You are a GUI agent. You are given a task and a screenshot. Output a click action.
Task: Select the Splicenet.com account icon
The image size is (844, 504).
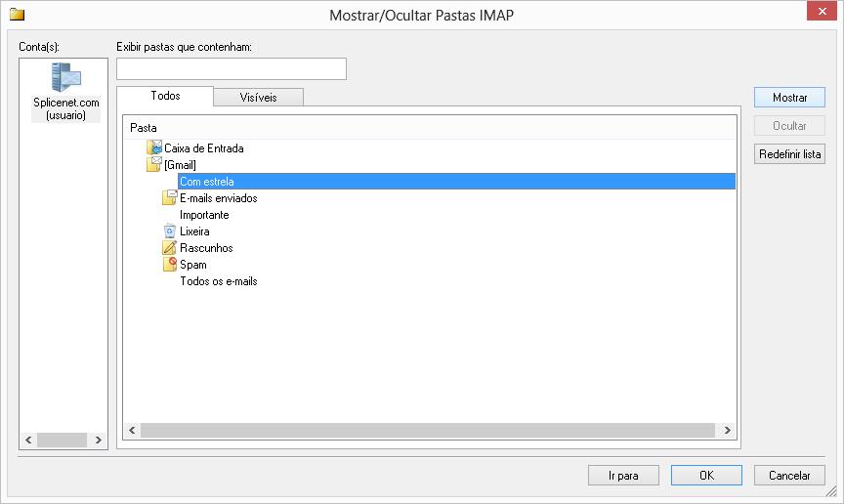click(x=65, y=77)
